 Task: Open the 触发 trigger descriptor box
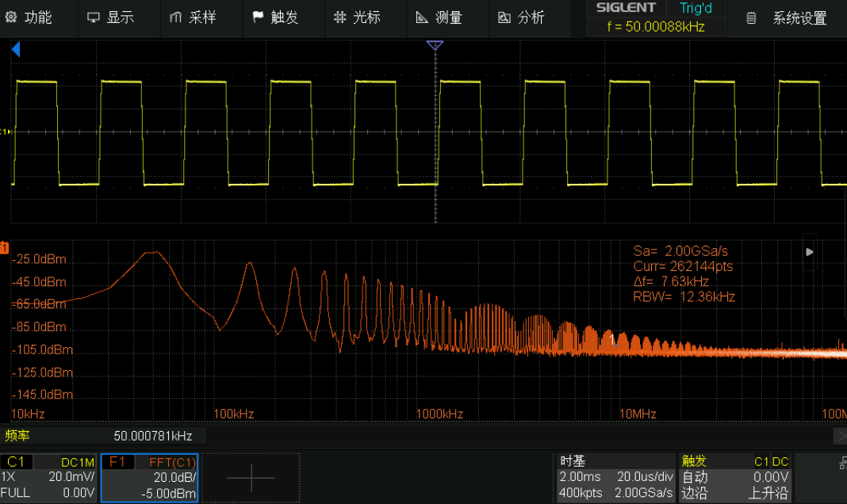click(x=734, y=478)
